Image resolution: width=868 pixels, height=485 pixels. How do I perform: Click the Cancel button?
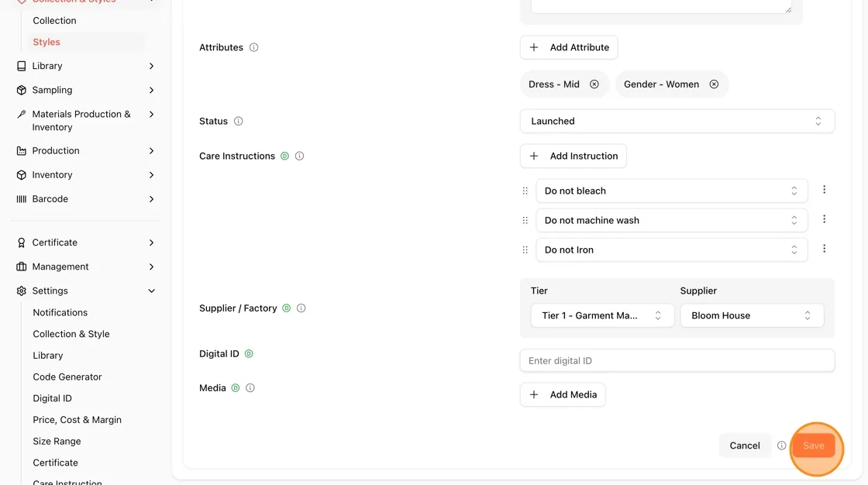point(745,445)
